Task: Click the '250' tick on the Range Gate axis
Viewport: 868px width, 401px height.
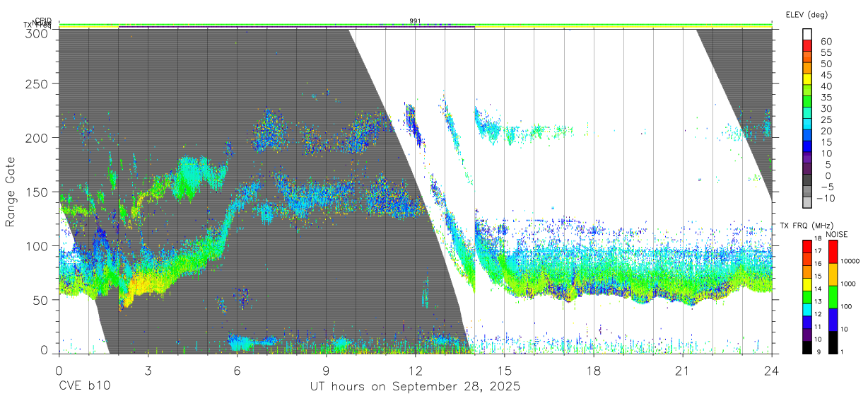Action: coord(37,83)
